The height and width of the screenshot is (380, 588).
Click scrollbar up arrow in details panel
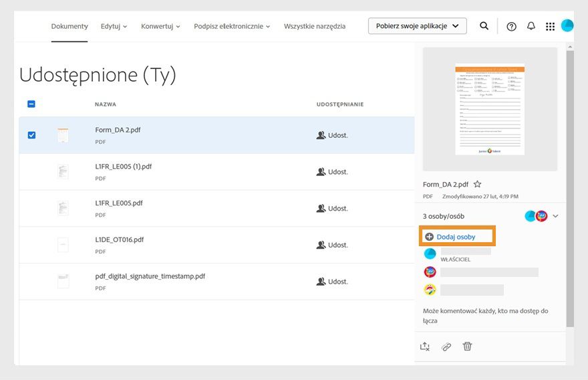tap(570, 47)
